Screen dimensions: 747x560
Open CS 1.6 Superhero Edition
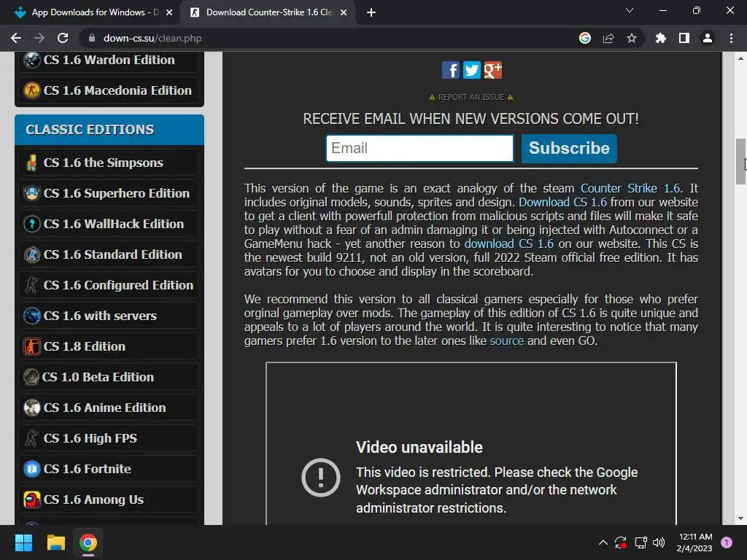109,193
